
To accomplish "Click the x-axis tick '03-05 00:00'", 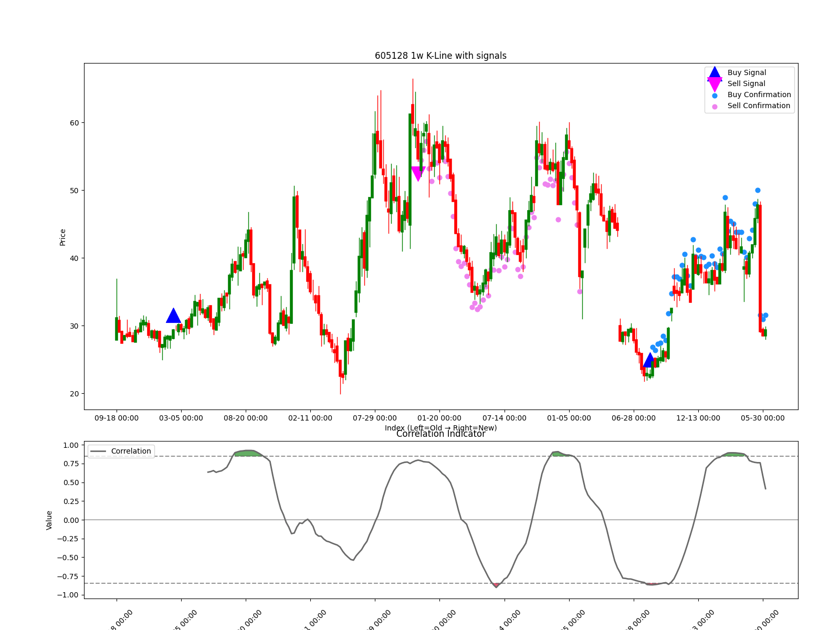I will point(181,418).
